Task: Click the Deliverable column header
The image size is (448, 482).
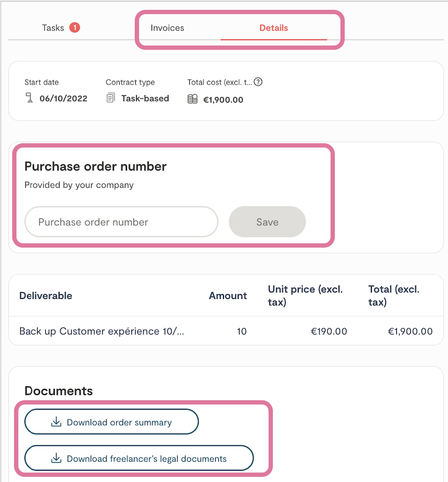Action: click(x=46, y=295)
